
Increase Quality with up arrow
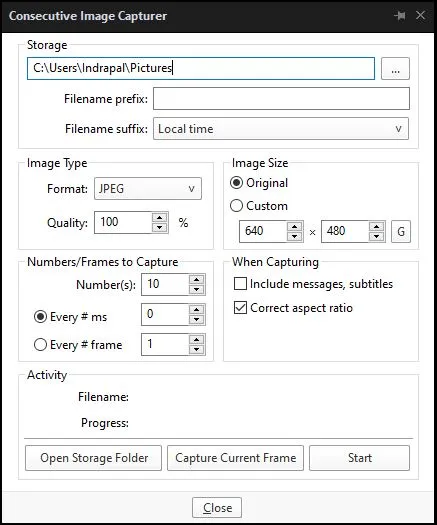pyautogui.click(x=160, y=218)
